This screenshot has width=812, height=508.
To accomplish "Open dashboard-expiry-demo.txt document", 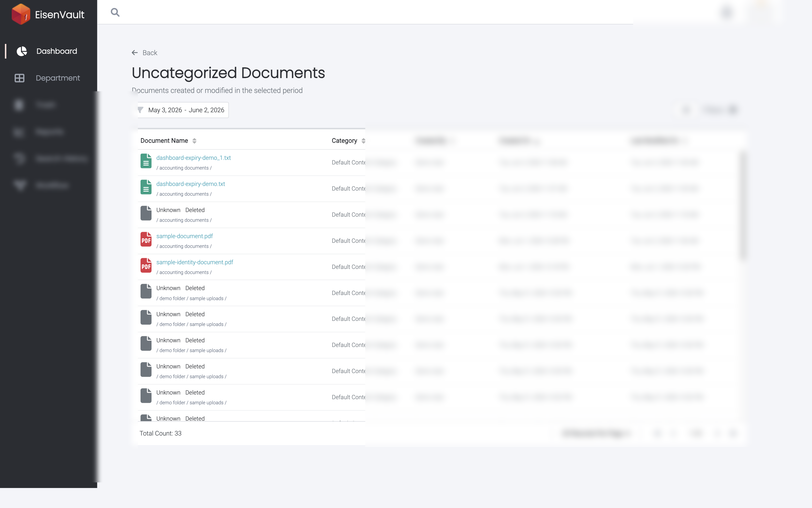I will (191, 184).
